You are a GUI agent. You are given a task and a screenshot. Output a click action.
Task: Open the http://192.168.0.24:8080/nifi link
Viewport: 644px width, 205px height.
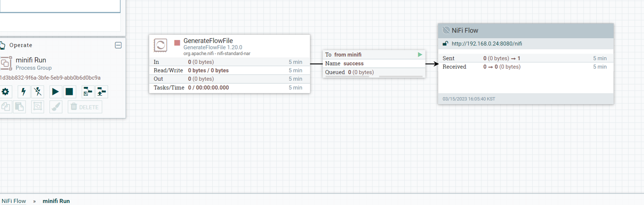coord(487,44)
